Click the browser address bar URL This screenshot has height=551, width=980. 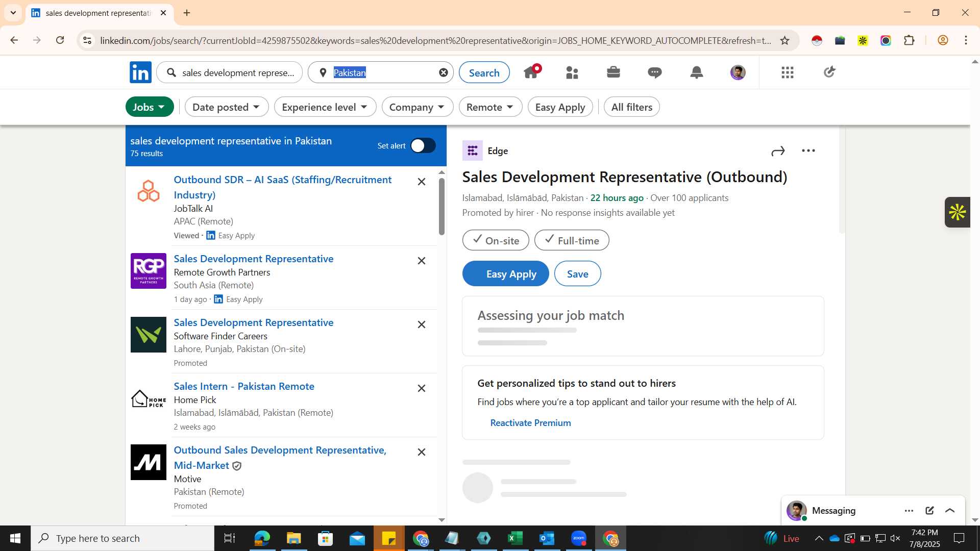(x=435, y=40)
